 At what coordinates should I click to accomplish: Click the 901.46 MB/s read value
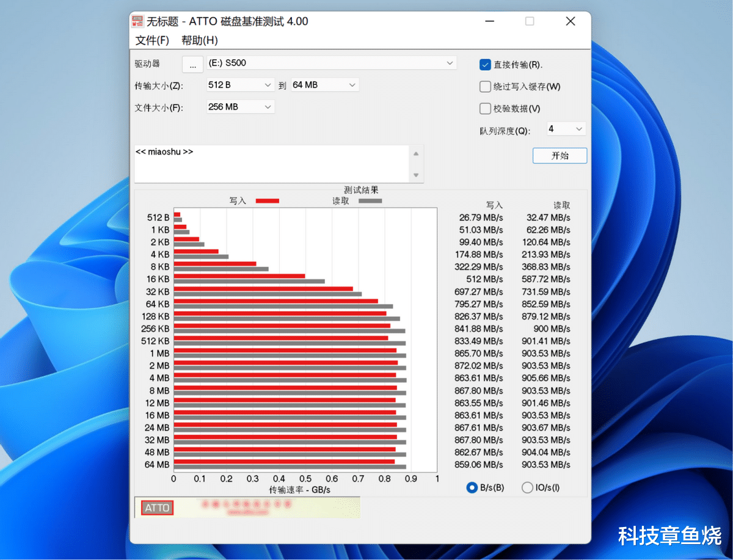546,403
